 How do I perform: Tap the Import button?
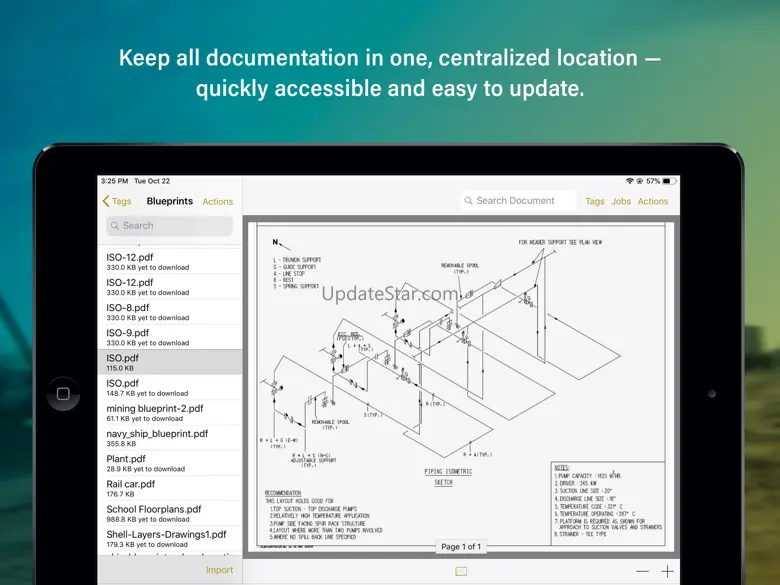coord(219,570)
